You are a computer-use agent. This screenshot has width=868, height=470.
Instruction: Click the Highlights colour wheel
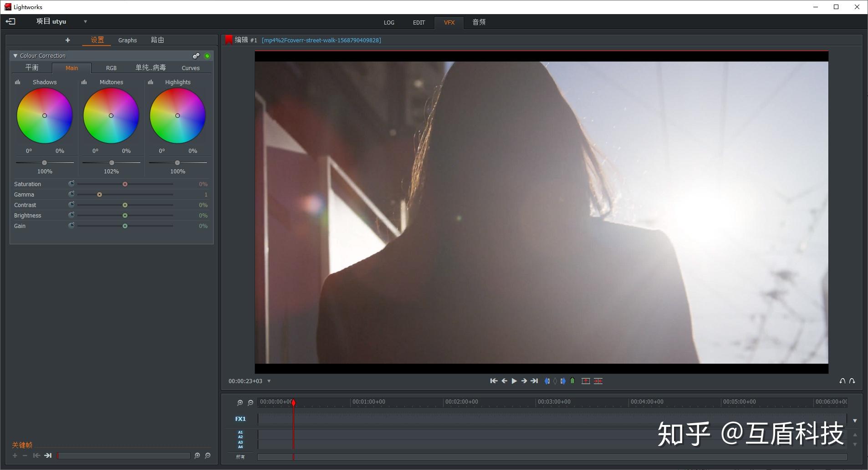click(x=178, y=116)
